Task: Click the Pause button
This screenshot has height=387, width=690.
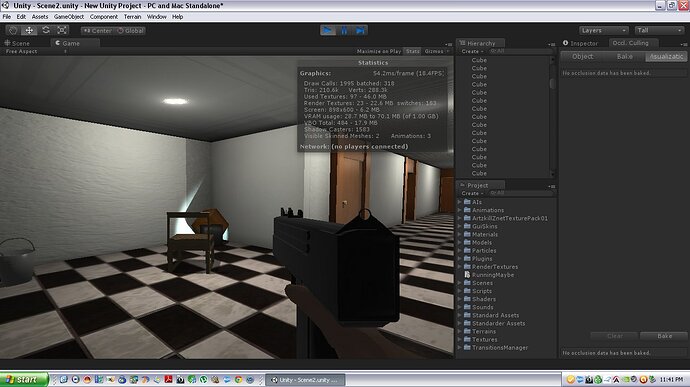Action: [344, 30]
